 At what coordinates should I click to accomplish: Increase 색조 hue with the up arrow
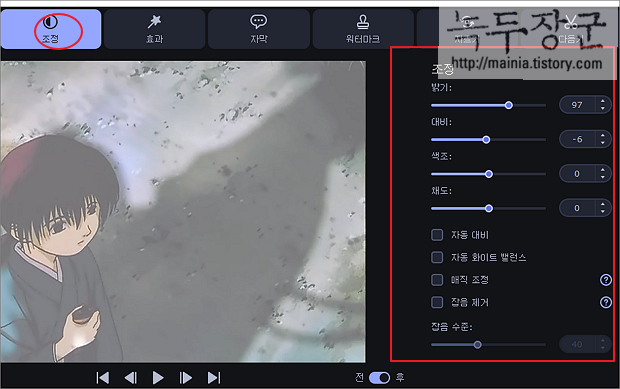tap(603, 170)
